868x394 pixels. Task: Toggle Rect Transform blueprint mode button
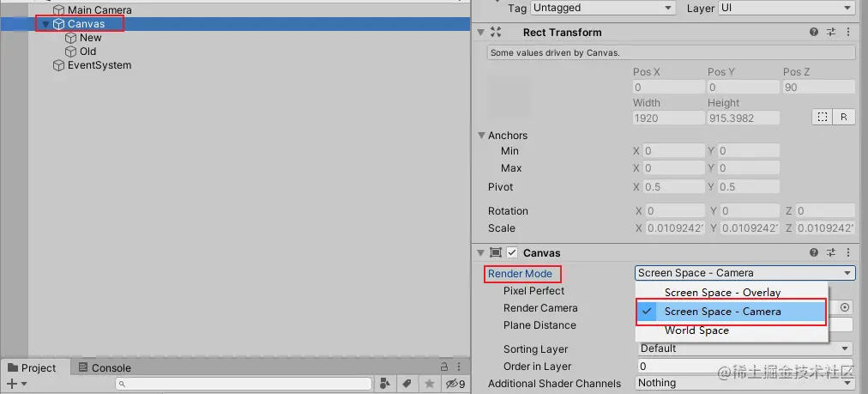(x=823, y=117)
